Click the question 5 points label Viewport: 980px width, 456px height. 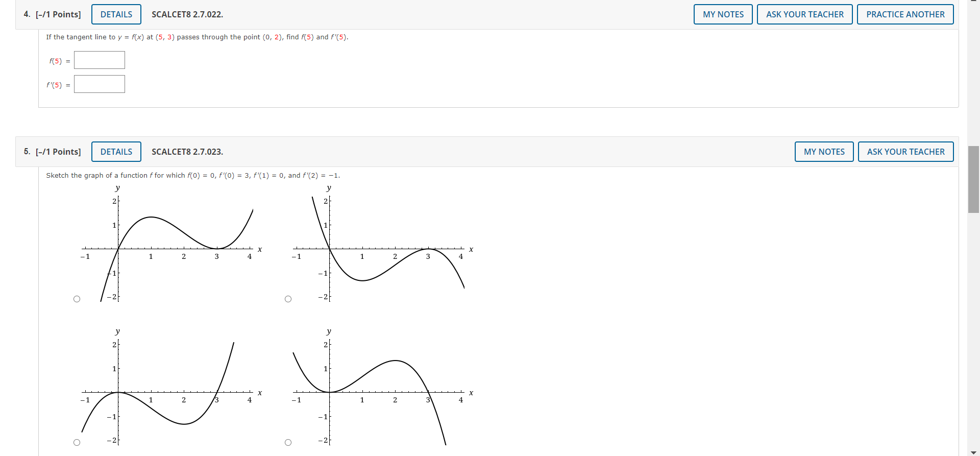(58, 151)
